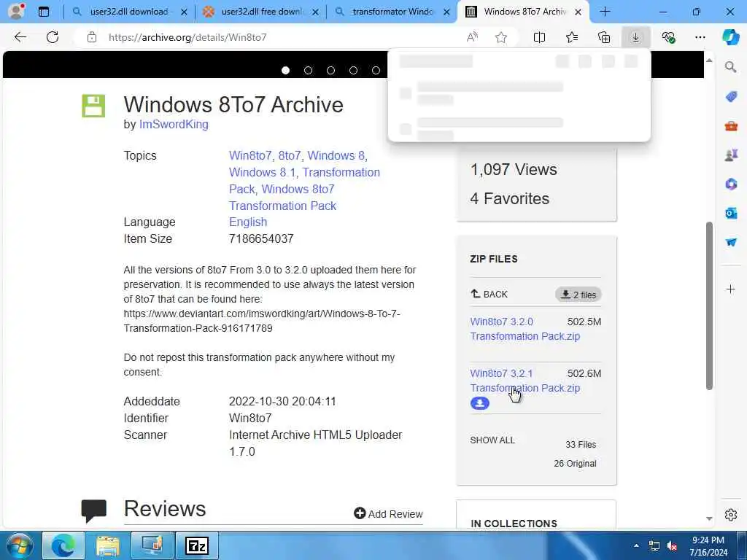Click scrollbar down arrow

pos(709,518)
